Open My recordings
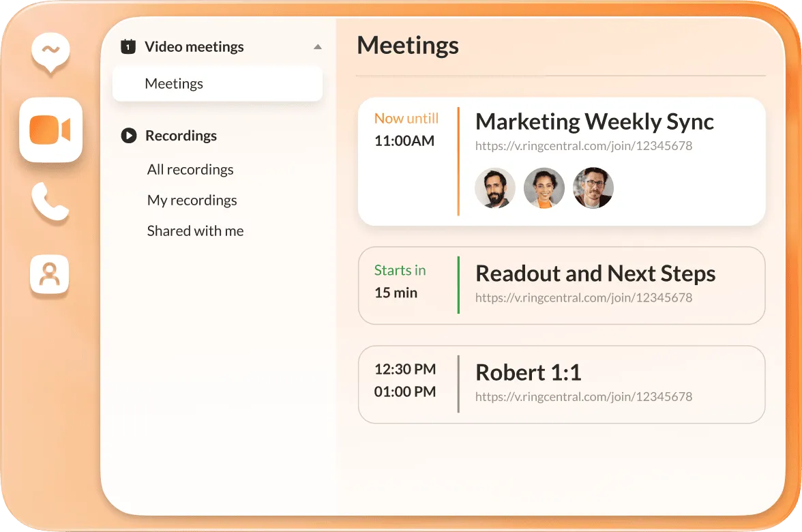Viewport: 802px width, 532px height. (x=192, y=200)
